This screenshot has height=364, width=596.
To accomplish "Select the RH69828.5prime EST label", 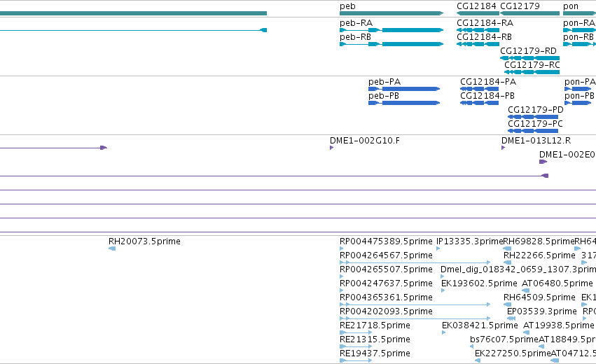I will (x=539, y=241).
